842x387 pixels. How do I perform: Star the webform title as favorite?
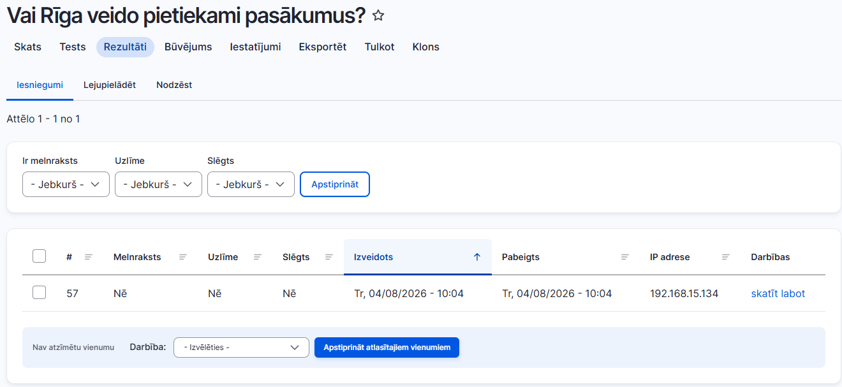tap(378, 16)
